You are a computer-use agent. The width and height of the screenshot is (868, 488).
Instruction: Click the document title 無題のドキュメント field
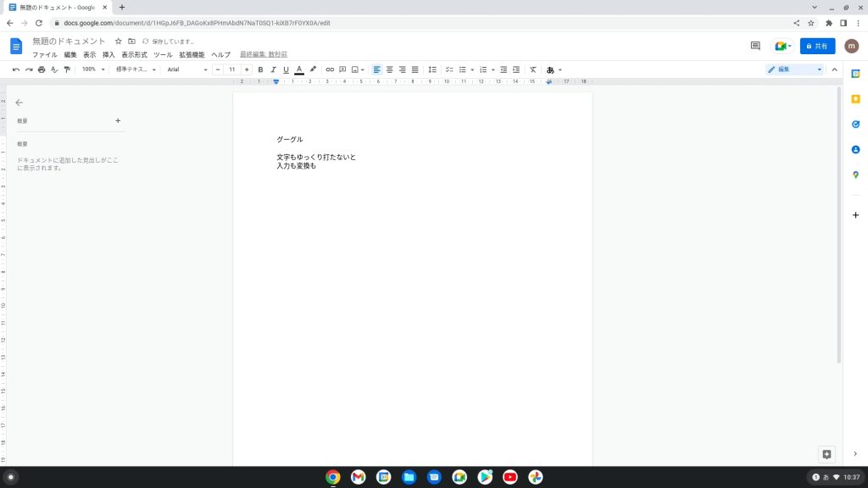[x=70, y=41]
